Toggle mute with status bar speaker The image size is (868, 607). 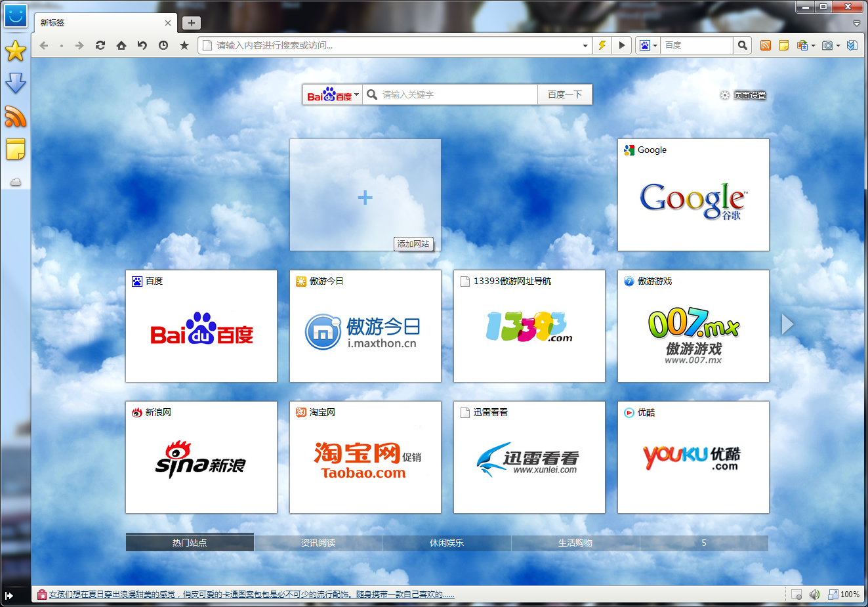point(814,595)
